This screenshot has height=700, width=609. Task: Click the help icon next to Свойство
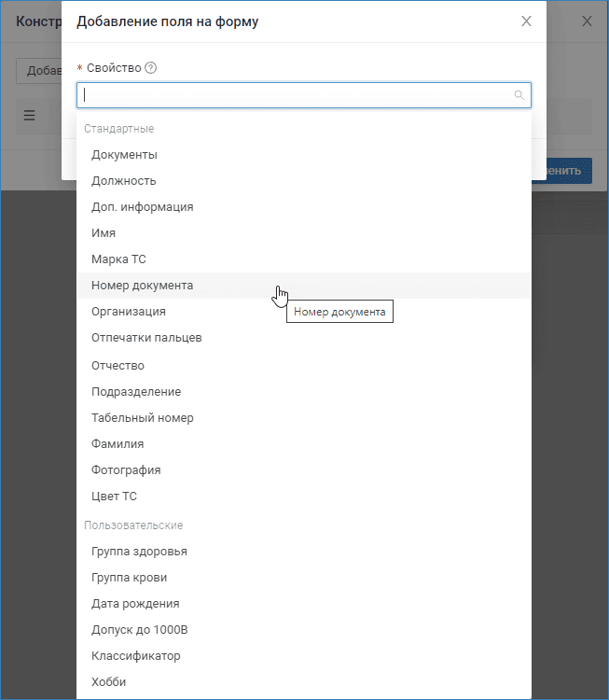click(151, 68)
